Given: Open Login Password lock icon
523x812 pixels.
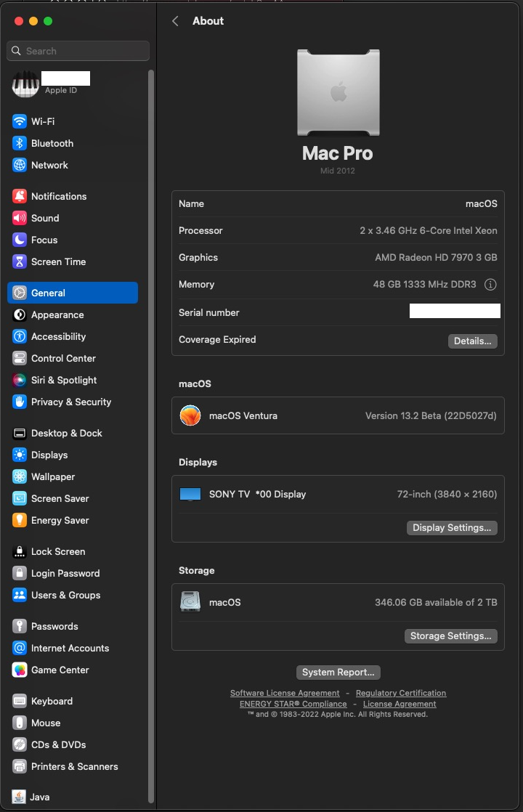Looking at the screenshot, I should coord(19,573).
